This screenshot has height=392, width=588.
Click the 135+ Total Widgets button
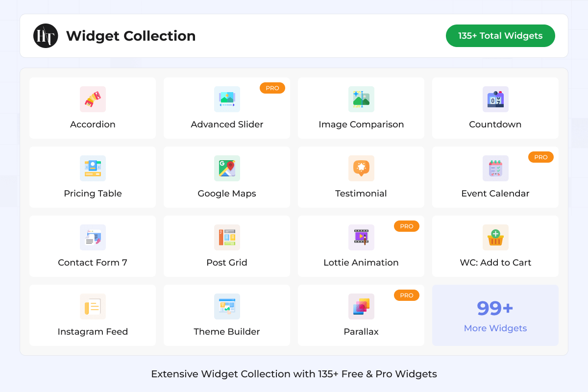pos(500,36)
